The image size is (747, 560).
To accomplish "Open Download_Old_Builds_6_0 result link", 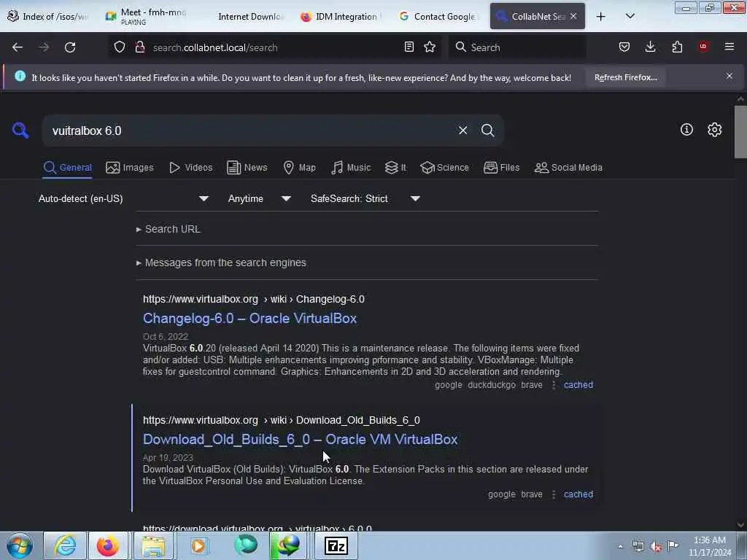I will click(x=300, y=439).
